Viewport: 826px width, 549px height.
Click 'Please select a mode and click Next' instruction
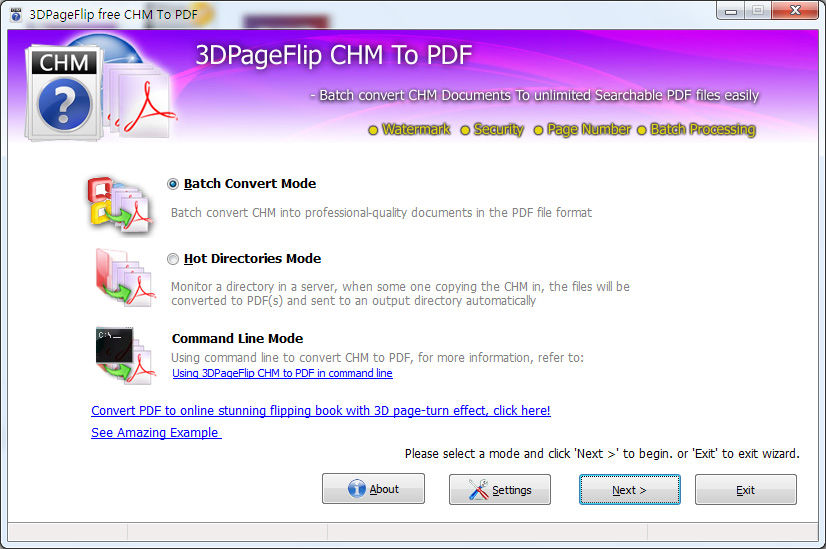[x=602, y=454]
